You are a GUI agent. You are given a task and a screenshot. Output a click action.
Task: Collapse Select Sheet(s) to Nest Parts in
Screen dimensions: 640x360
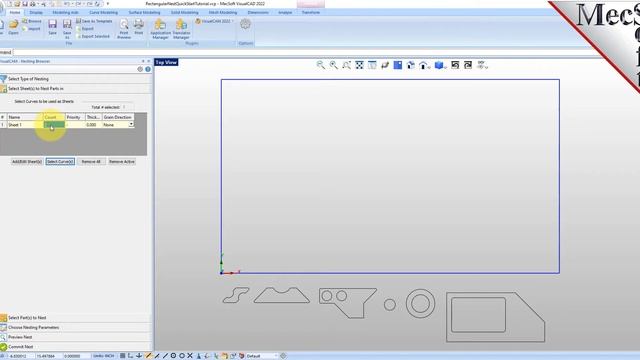tap(76, 89)
